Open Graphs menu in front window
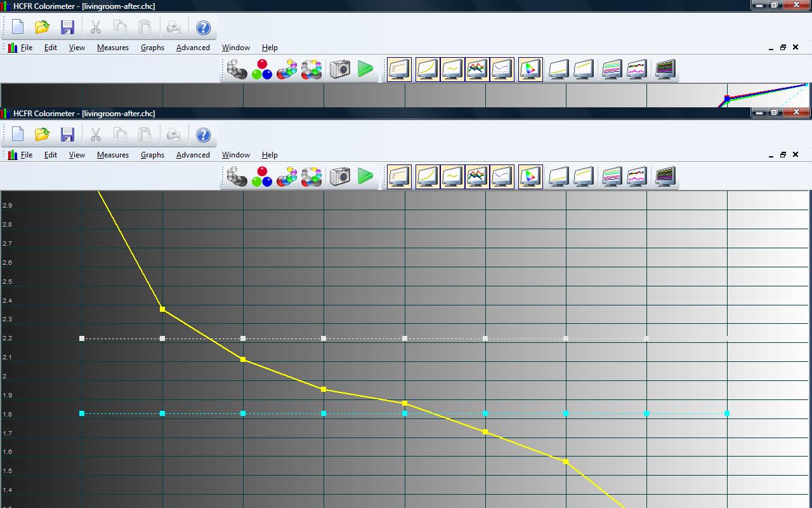Image resolution: width=812 pixels, height=508 pixels. coord(152,155)
